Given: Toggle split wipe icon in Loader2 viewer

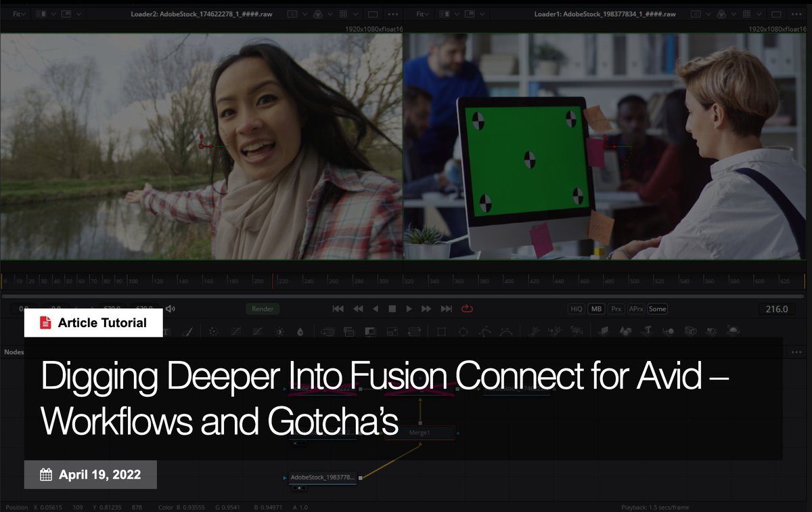Looking at the screenshot, I should click(42, 14).
